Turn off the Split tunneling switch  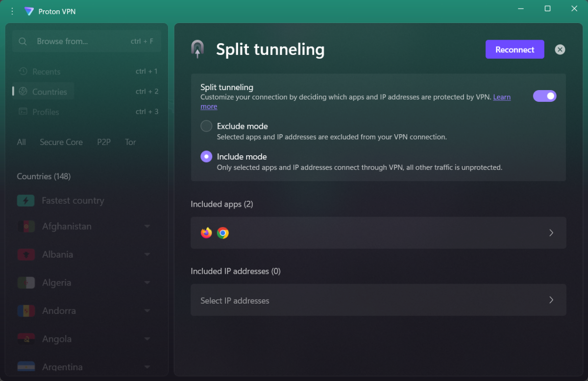pyautogui.click(x=545, y=96)
